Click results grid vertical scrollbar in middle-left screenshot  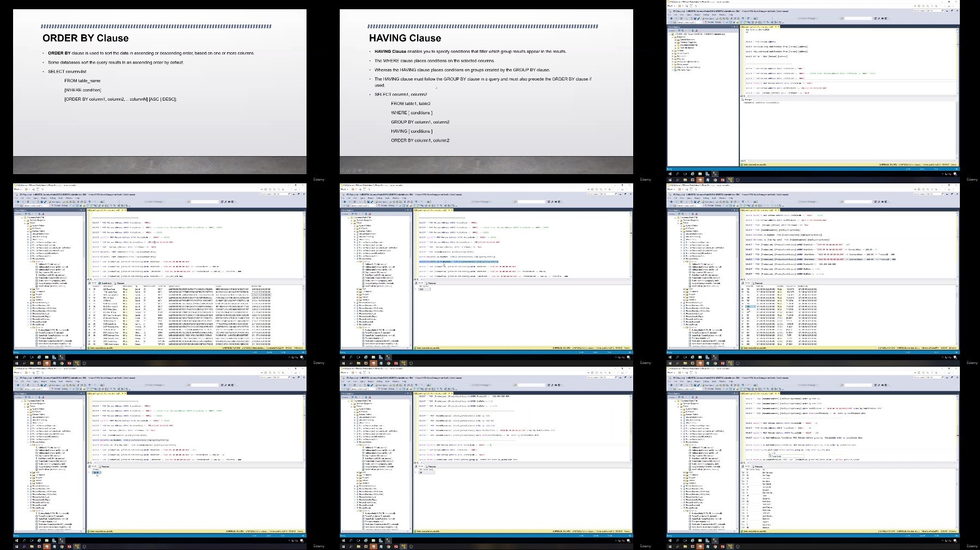click(303, 313)
